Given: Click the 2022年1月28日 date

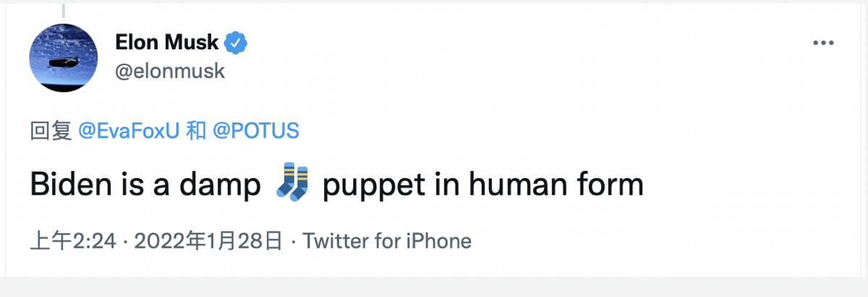Looking at the screenshot, I should pos(205,241).
